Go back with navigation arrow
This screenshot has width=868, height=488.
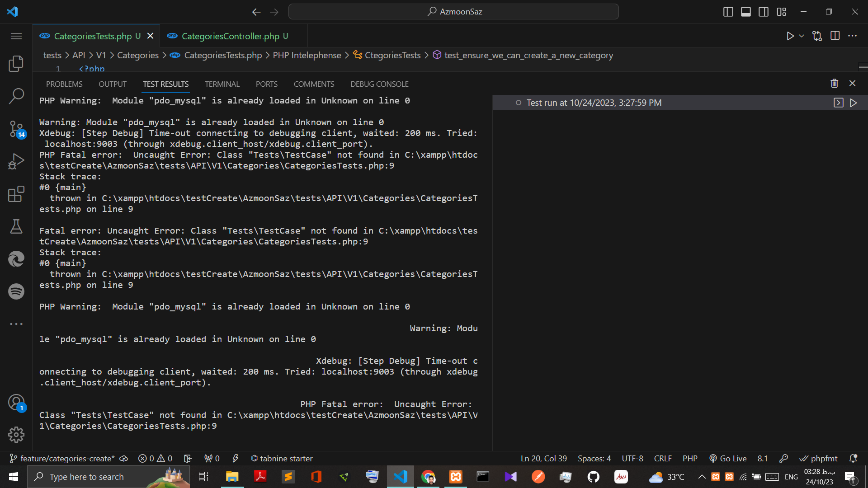pyautogui.click(x=256, y=12)
